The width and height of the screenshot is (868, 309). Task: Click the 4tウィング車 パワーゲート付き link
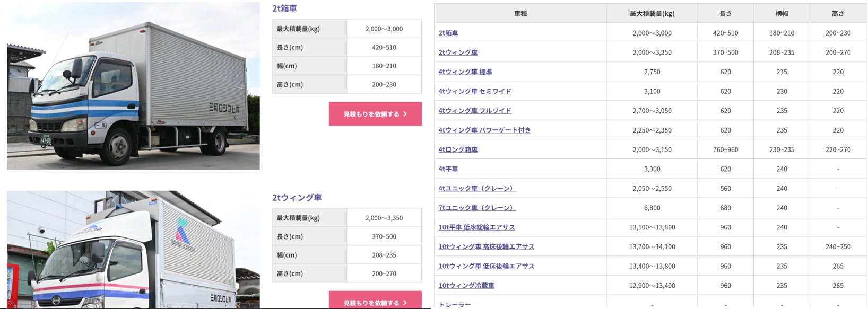click(484, 130)
